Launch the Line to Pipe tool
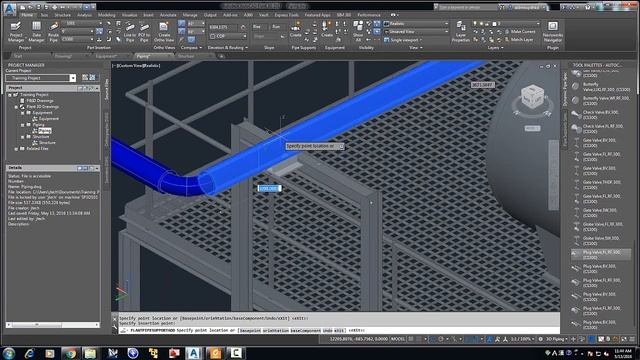This screenshot has height=360, width=640. (x=130, y=32)
